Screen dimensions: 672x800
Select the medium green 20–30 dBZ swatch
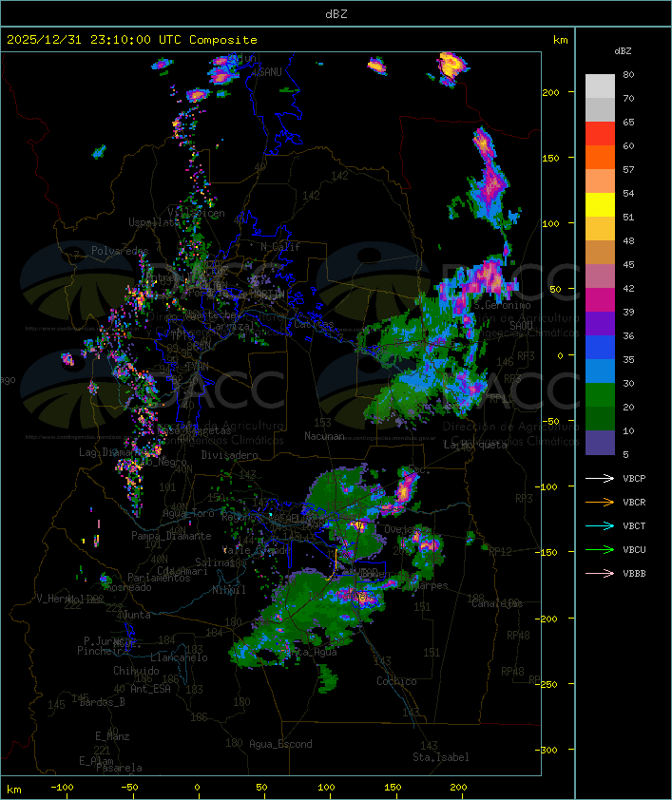tap(600, 395)
